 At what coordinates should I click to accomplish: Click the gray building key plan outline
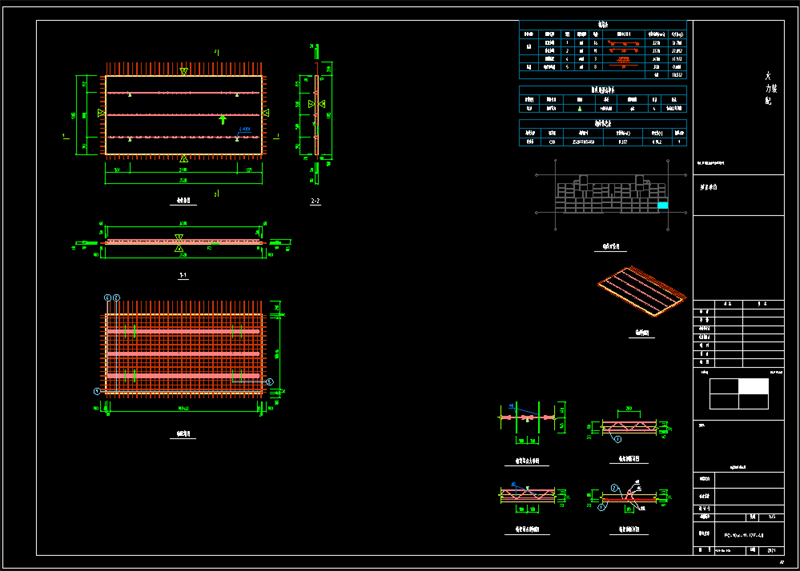(611, 194)
